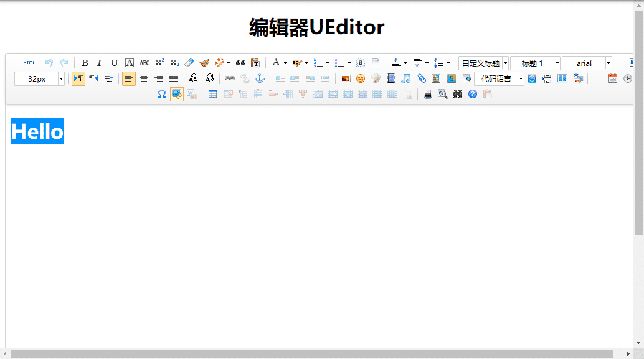Run auto typeset magic wand
This screenshot has height=359, width=644.
click(219, 63)
